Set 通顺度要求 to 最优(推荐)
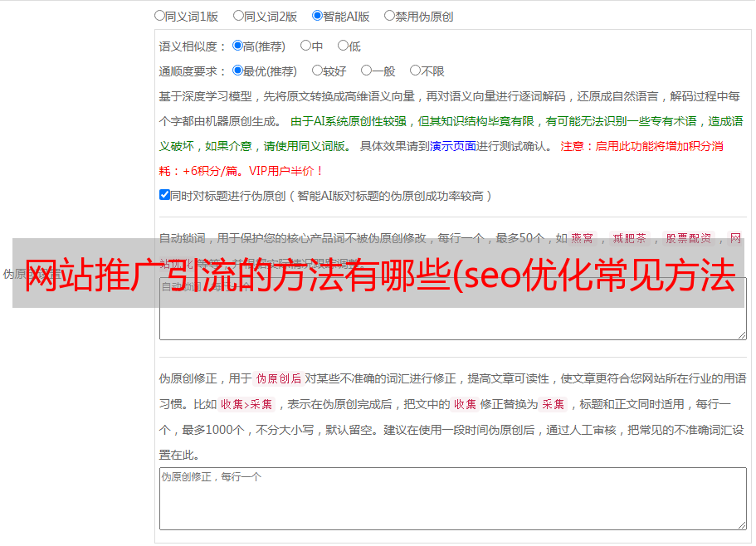 click(x=237, y=71)
